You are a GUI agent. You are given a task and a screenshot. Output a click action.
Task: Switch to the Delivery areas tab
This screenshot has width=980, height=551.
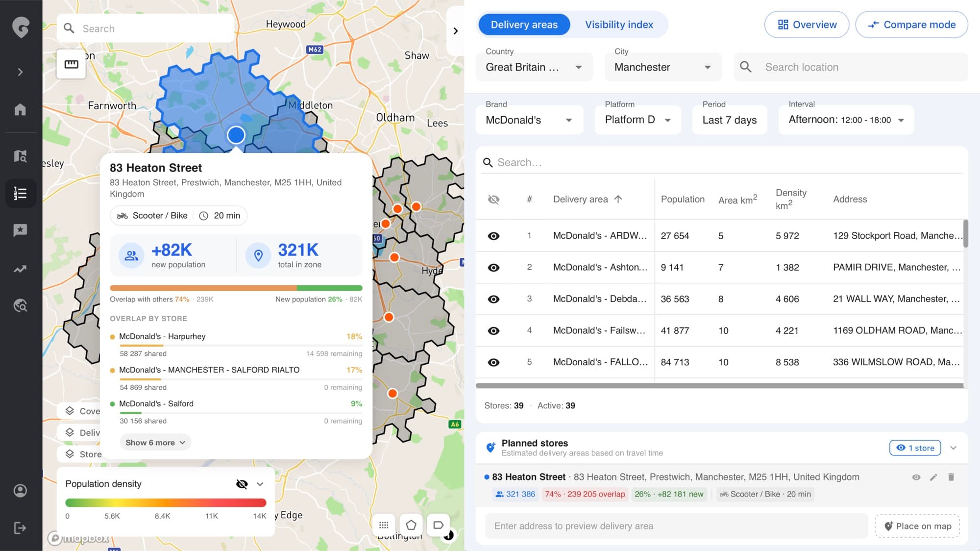point(524,25)
